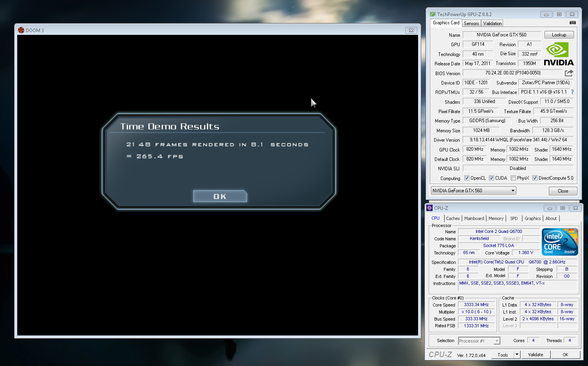Click the CPU-Z title bar app icon
The width and height of the screenshot is (588, 366).
coord(430,208)
